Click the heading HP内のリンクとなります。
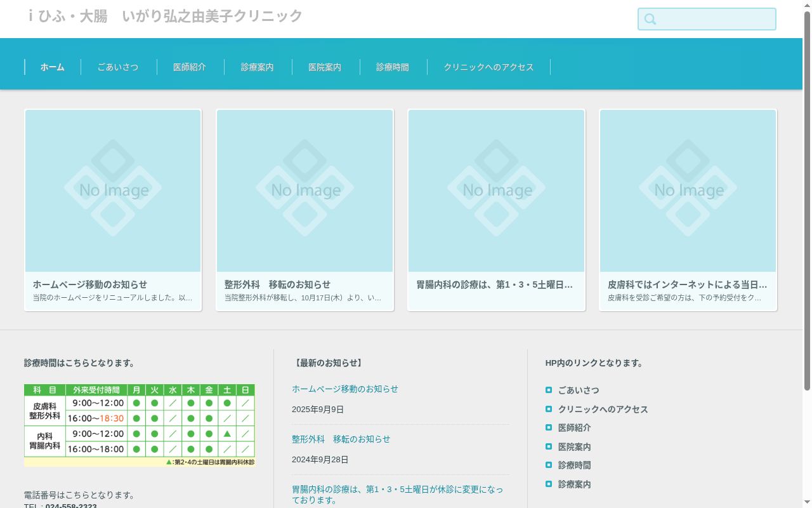812x508 pixels. 595,363
